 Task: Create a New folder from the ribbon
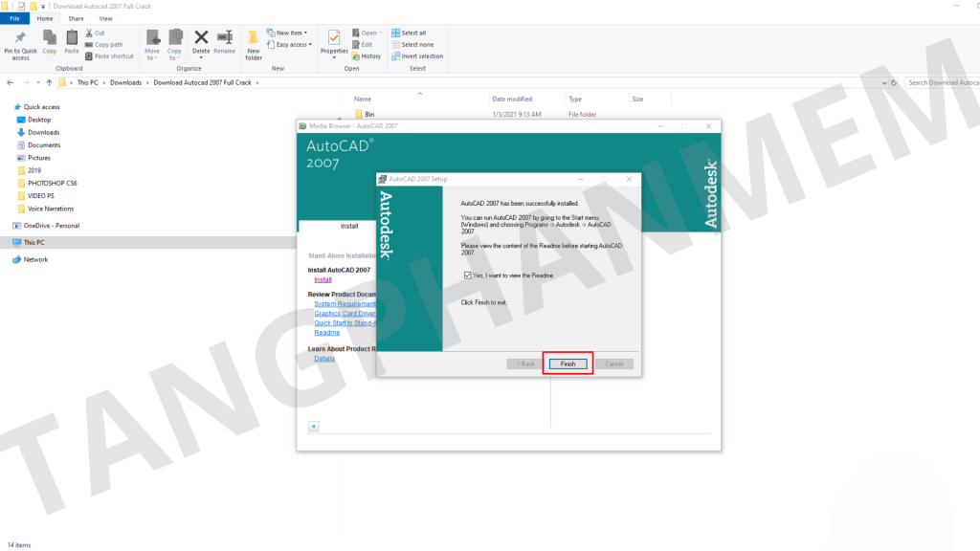pyautogui.click(x=253, y=42)
